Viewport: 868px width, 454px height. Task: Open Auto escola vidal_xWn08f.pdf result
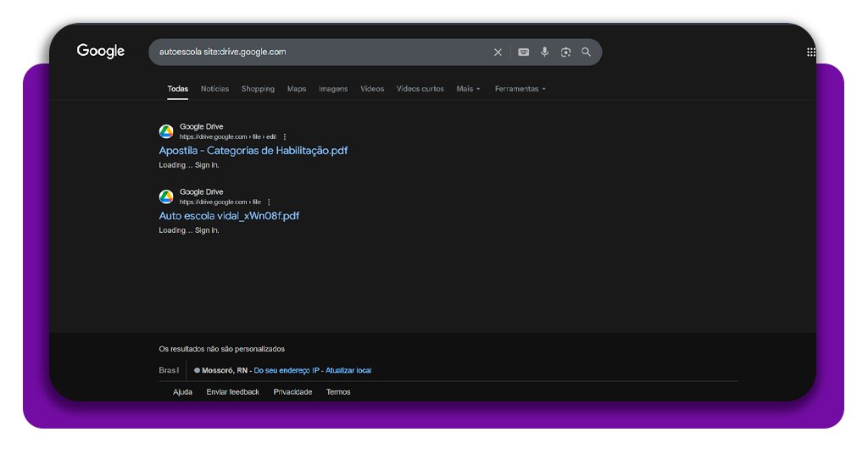coord(229,216)
